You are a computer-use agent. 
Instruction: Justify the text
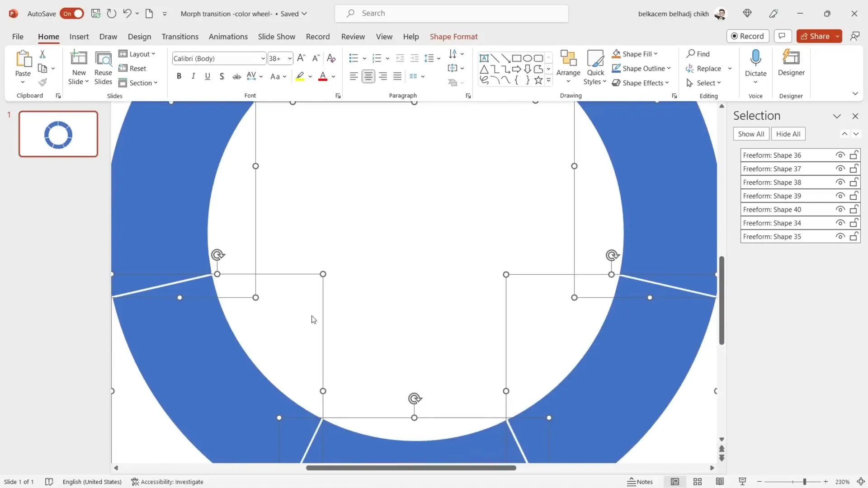(397, 76)
